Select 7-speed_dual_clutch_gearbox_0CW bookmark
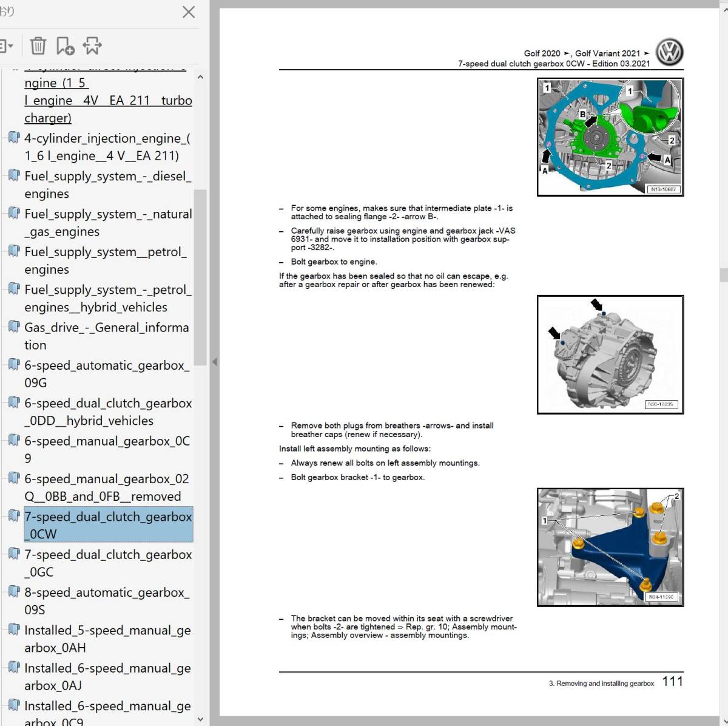Viewport: 728px width, 726px height. coord(108,524)
